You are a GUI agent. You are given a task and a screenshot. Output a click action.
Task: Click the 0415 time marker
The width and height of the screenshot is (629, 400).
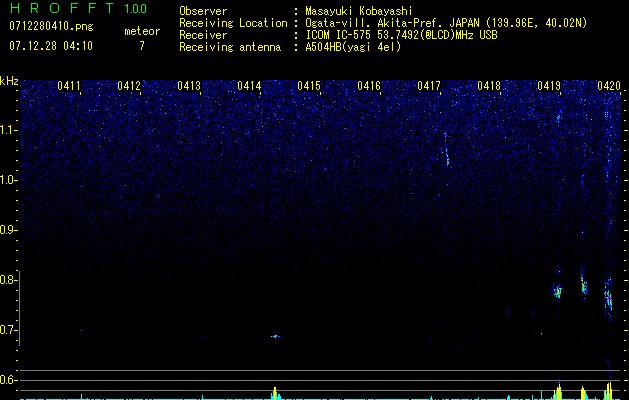(x=309, y=85)
